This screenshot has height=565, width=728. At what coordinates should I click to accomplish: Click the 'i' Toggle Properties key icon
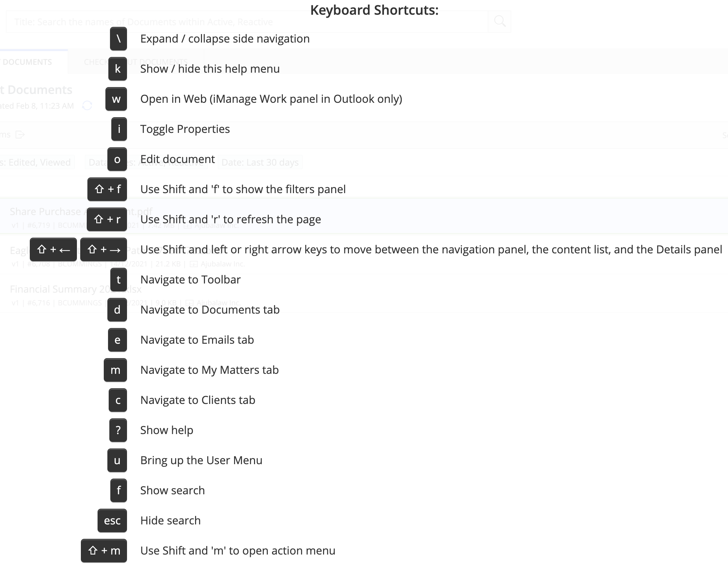119,129
